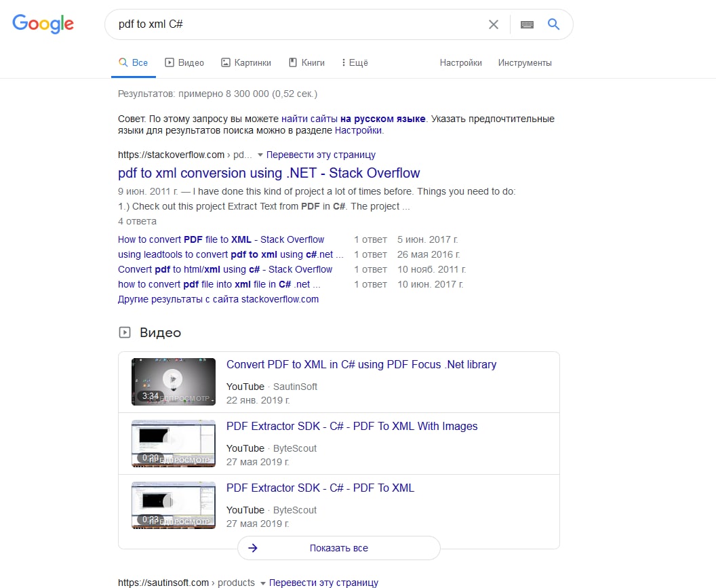Play the last ByteScout video thumbnail
This screenshot has height=588, width=716.
click(174, 505)
